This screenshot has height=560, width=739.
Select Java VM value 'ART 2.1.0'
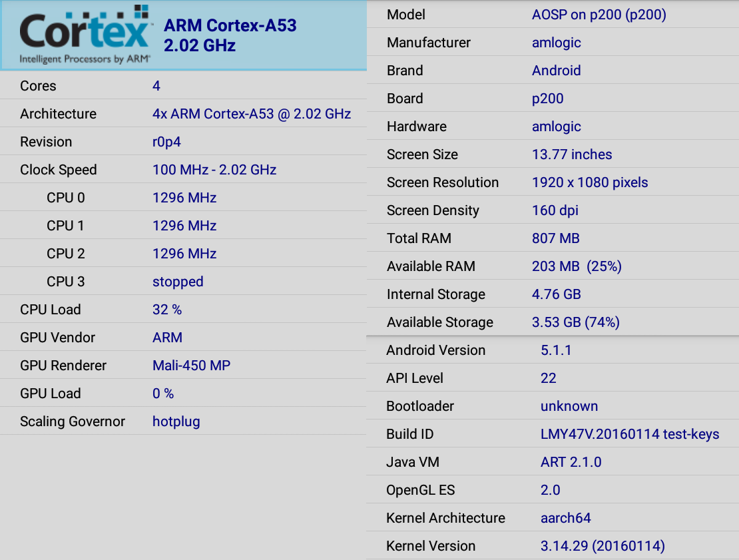pyautogui.click(x=571, y=462)
